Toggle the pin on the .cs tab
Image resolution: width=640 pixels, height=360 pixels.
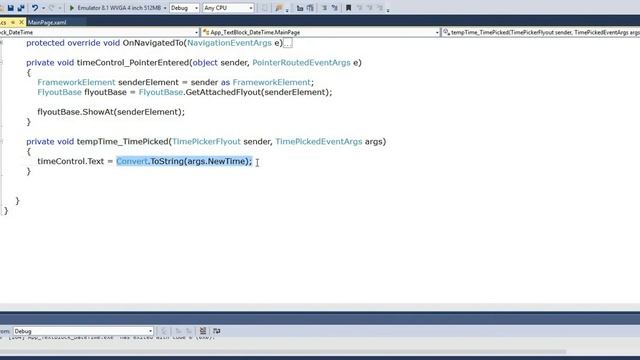coord(13,22)
